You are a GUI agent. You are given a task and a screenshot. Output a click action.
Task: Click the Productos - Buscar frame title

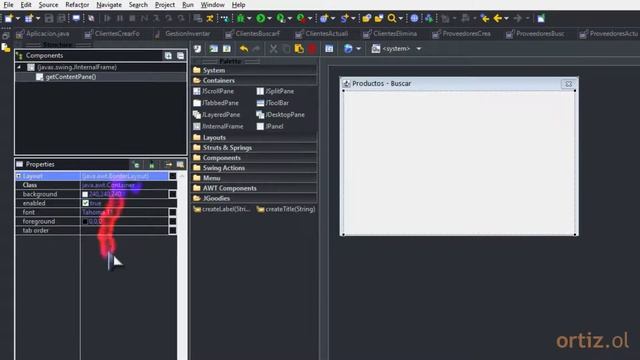coord(381,83)
